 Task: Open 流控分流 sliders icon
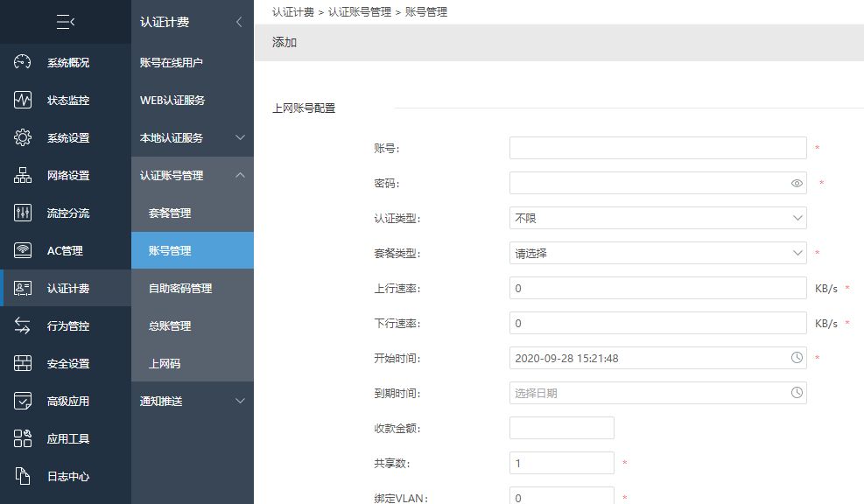[23, 213]
